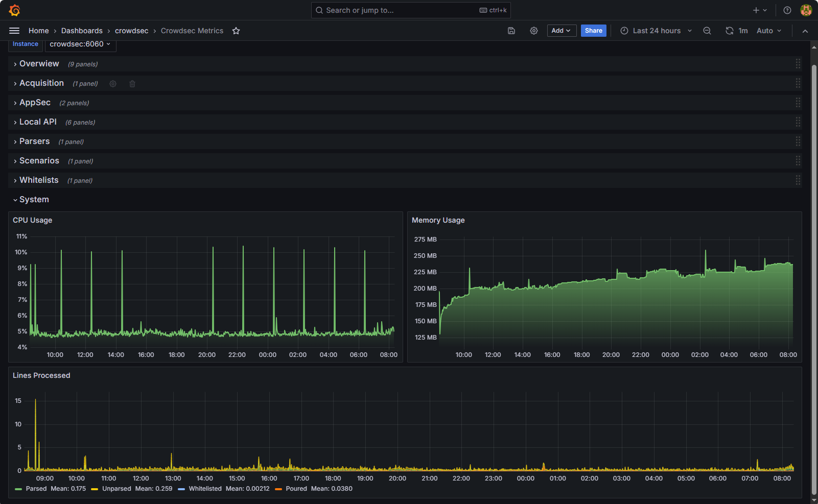
Task: Zoom out the time range with the magnifier
Action: (707, 31)
